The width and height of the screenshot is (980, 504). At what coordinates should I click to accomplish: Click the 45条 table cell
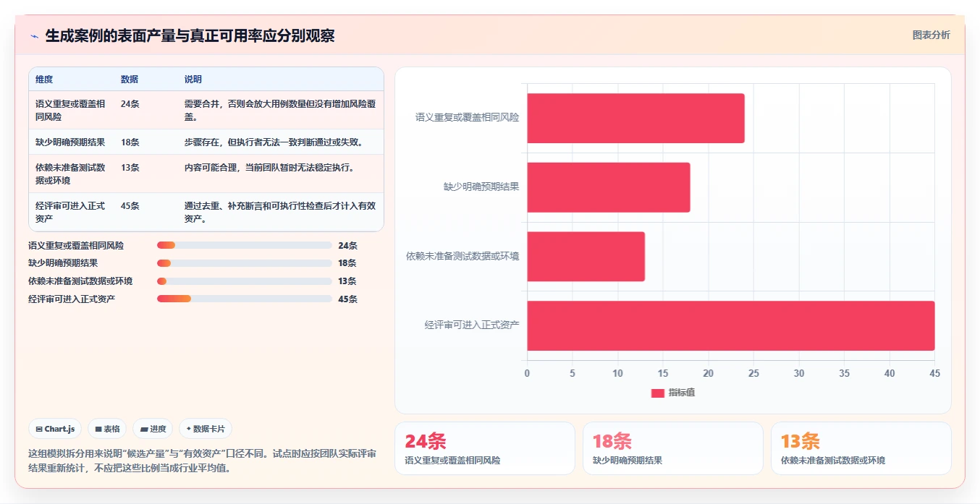pos(130,206)
